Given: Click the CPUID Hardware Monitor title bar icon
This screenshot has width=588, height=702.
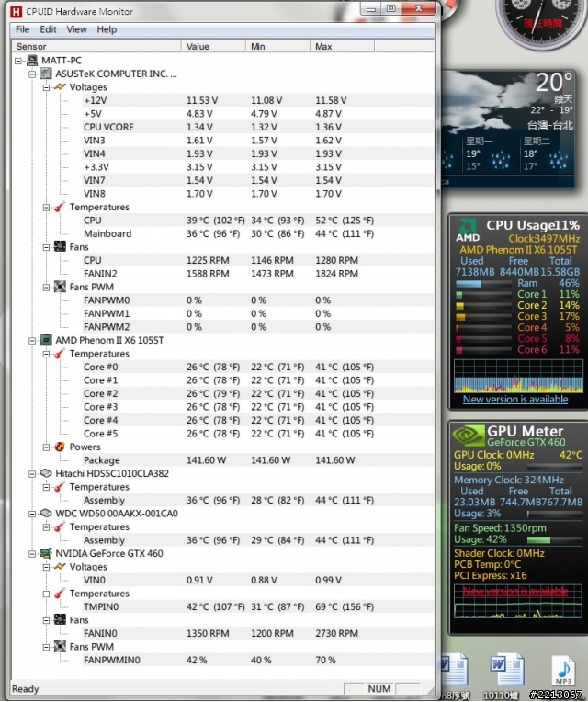Looking at the screenshot, I should pos(17,12).
